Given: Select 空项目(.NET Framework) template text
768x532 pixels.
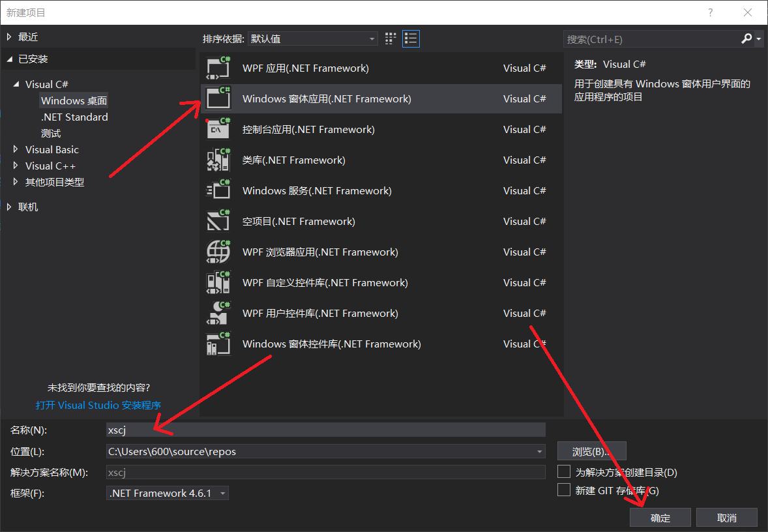Looking at the screenshot, I should tap(299, 221).
